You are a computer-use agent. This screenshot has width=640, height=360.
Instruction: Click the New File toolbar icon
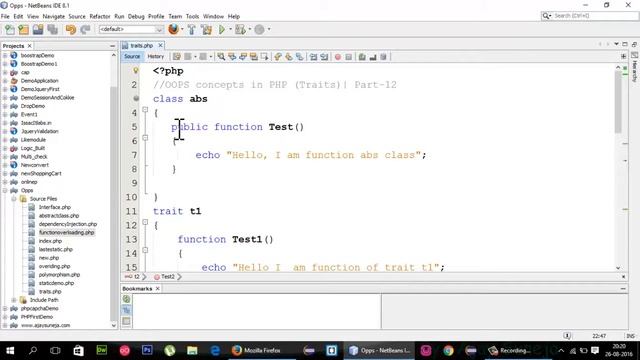pyautogui.click(x=9, y=29)
